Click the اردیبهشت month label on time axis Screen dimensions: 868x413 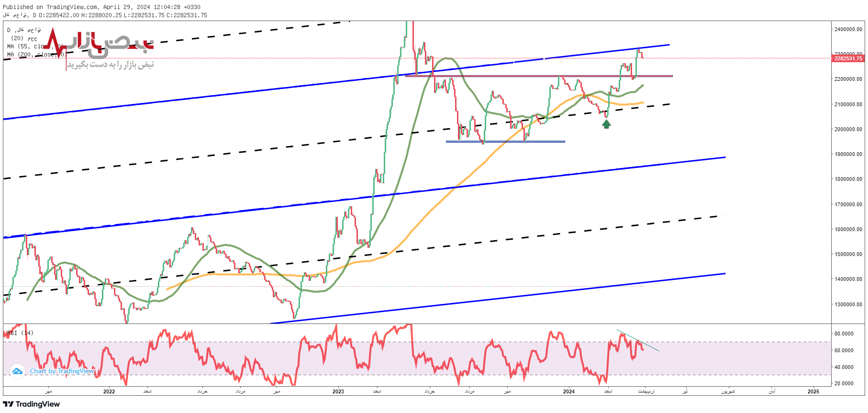646,391
